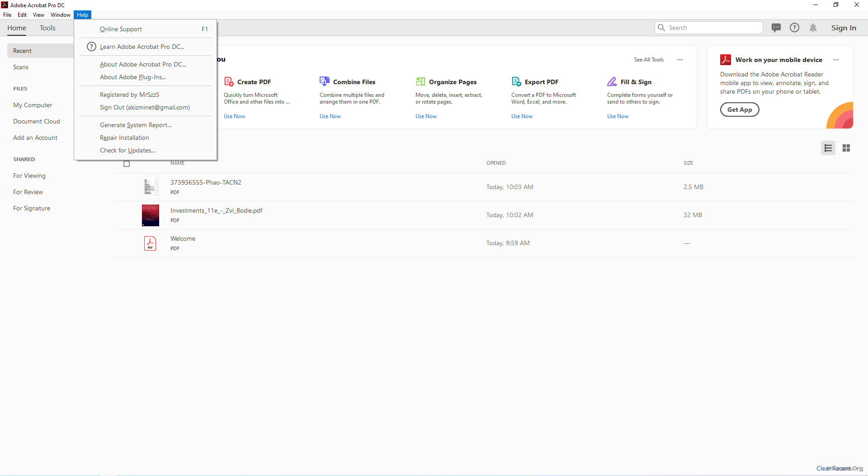Select Scans in the sidebar
868x476 pixels.
(21, 67)
